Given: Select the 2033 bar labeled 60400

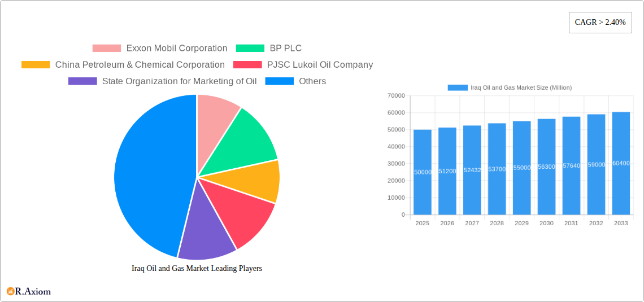Looking at the screenshot, I should (621, 163).
